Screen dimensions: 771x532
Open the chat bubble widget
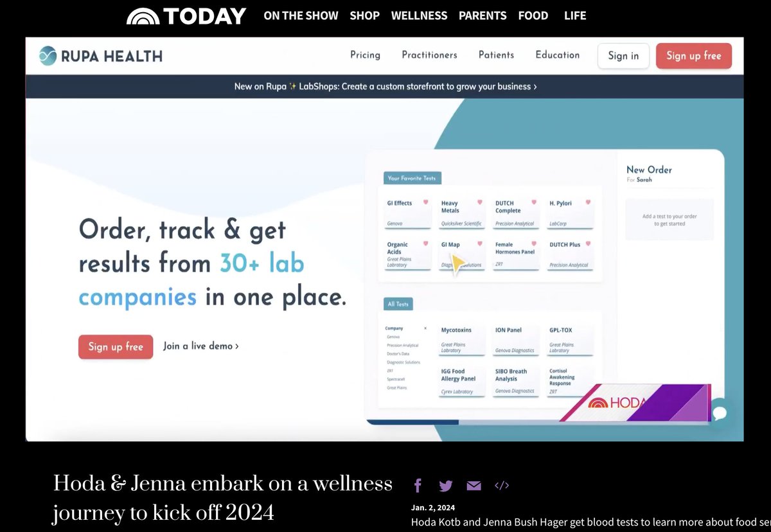tap(719, 412)
